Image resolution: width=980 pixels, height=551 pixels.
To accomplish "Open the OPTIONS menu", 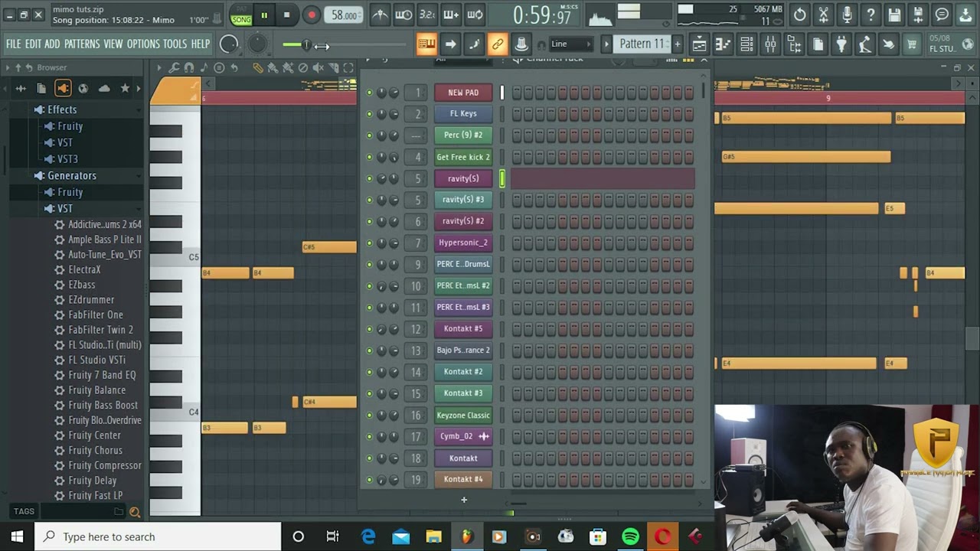I will click(143, 44).
